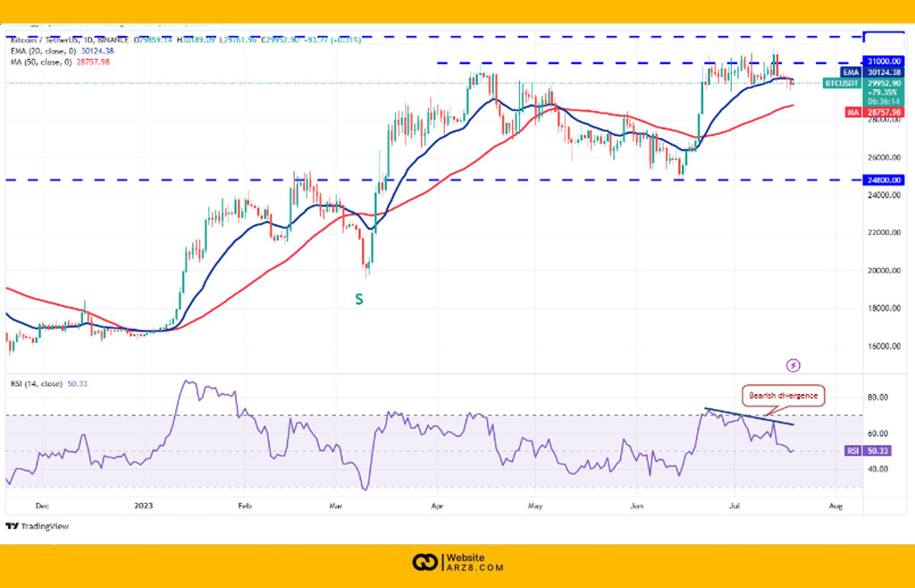The width and height of the screenshot is (915, 588).
Task: Click the Jun label on time axis
Action: pos(636,507)
